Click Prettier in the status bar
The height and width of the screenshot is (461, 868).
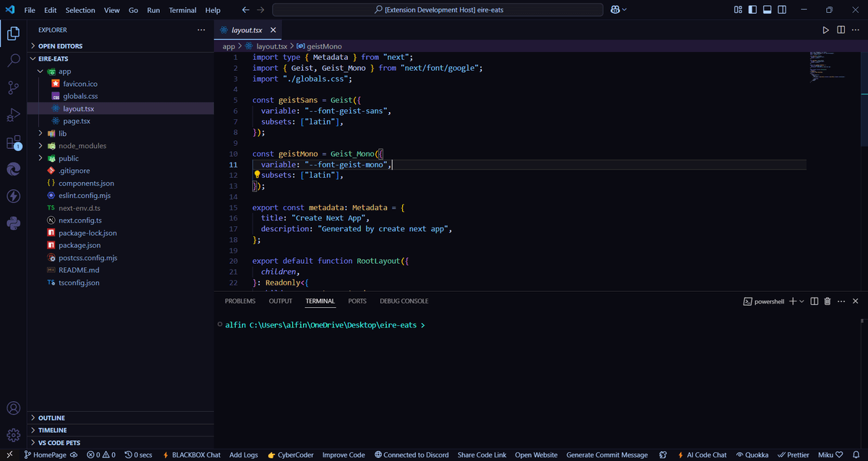point(793,455)
